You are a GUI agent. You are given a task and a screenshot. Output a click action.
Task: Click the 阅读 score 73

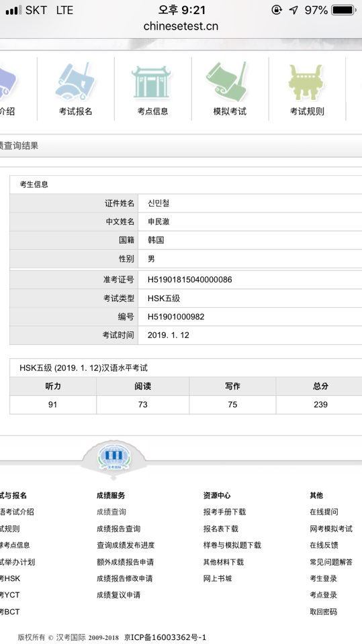143,405
